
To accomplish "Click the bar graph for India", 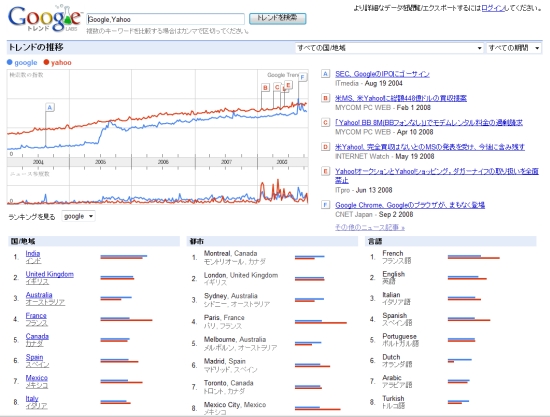I will pos(124,257).
